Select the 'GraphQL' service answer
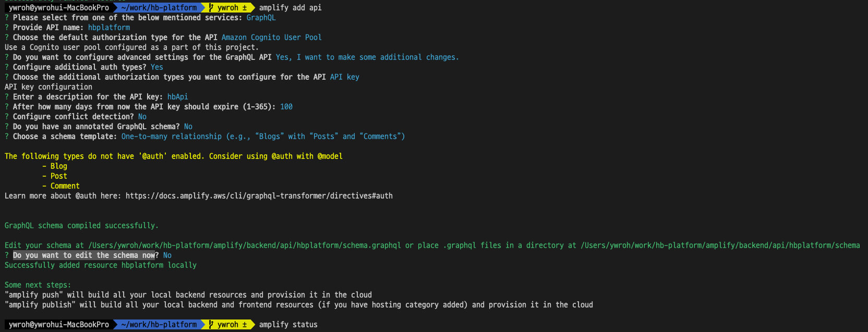This screenshot has height=332, width=868. 261,18
